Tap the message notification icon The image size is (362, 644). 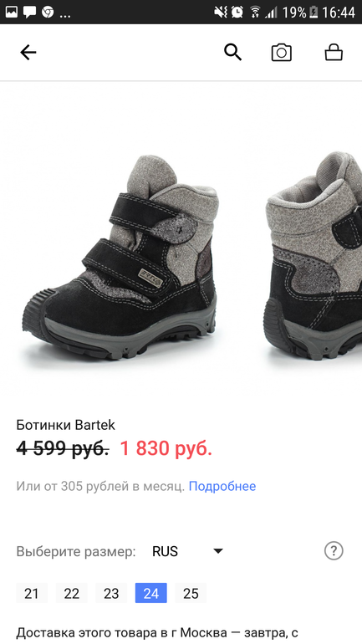29,13
